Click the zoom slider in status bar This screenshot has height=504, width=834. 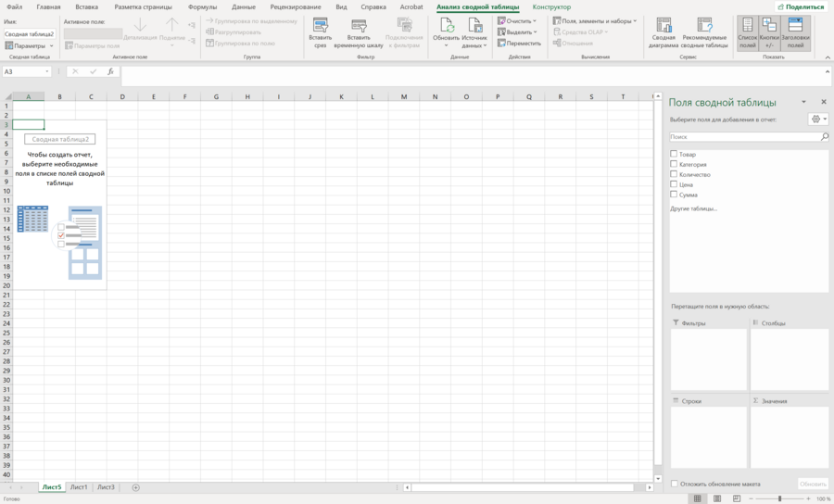point(779,498)
